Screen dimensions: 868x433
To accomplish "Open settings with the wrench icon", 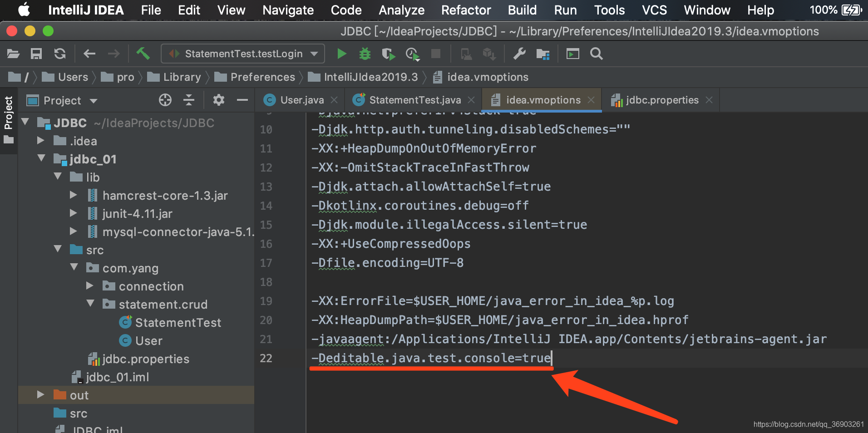I will (x=519, y=54).
